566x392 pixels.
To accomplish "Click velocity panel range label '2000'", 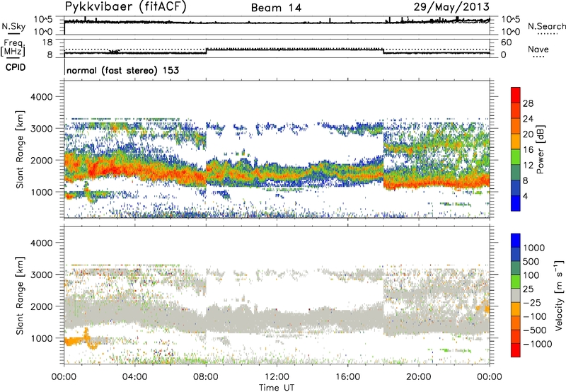I will pyautogui.click(x=41, y=307).
